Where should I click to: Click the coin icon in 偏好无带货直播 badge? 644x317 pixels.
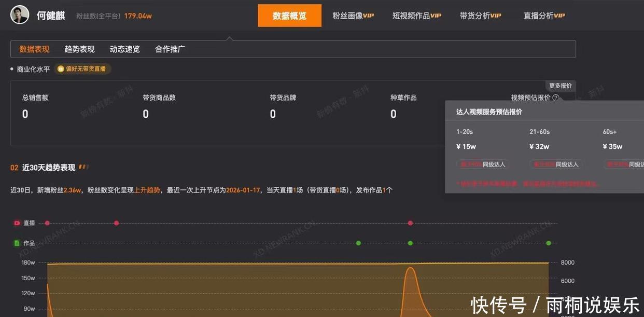point(61,69)
